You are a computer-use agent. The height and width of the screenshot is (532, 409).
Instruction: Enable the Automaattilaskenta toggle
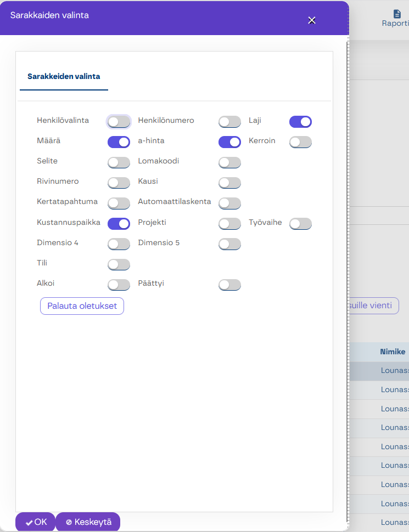229,203
